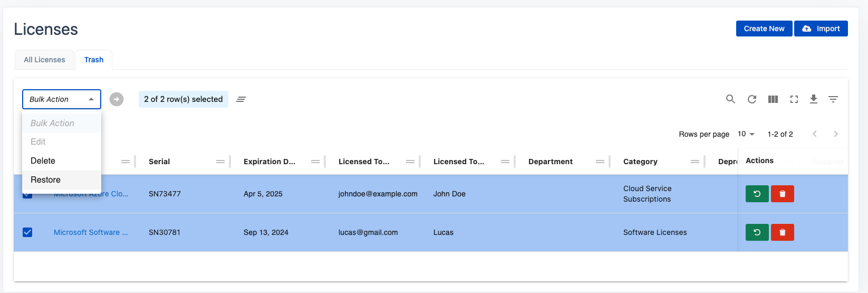Open the show/hide columns icon
Screen dimensions: 868x293
773,99
